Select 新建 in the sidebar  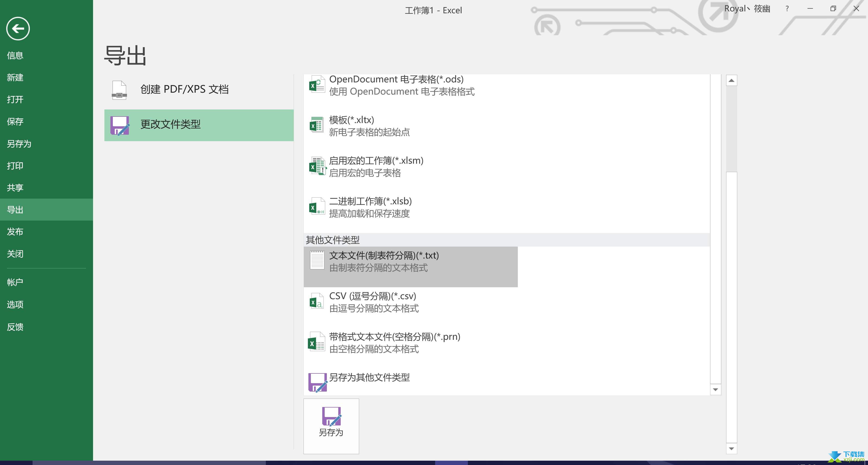point(46,77)
